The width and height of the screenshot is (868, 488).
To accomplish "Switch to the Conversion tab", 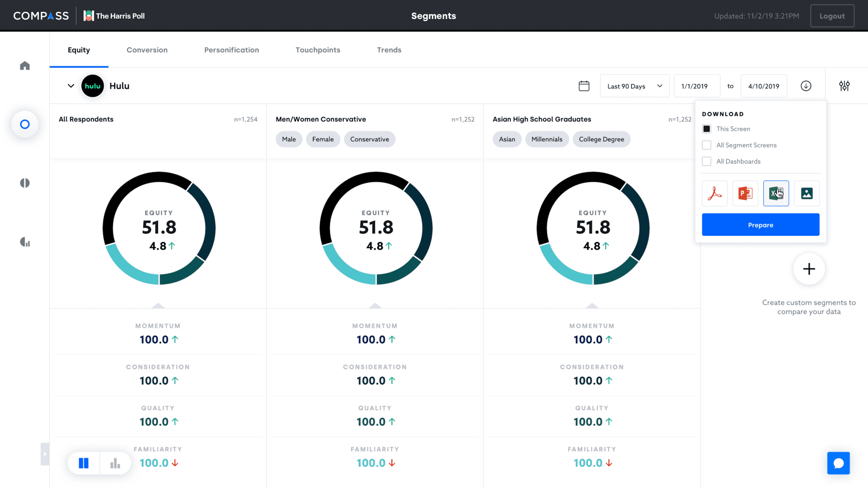I will tap(147, 50).
